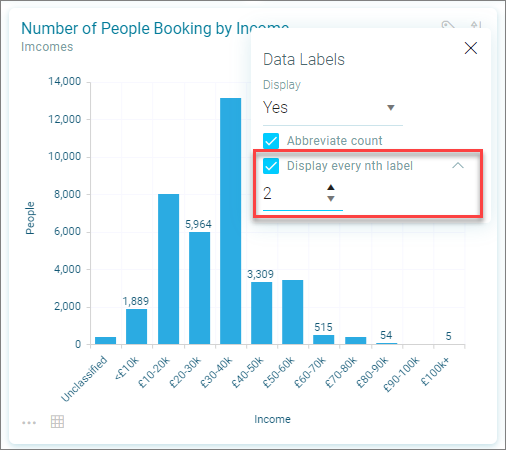Open the Display Yes dropdown
Screen dimensions: 506x450
333,108
